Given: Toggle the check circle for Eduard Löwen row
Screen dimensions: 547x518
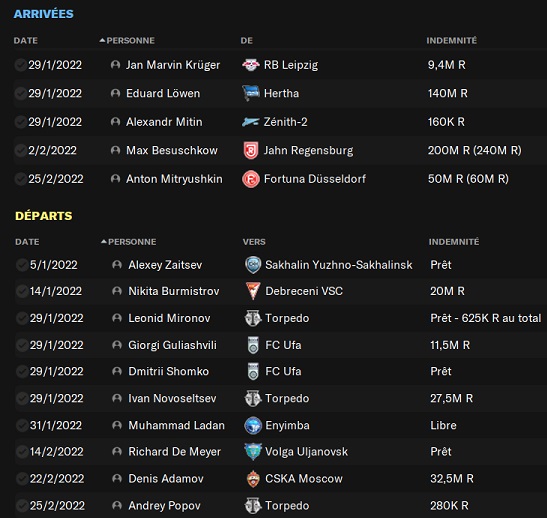Looking at the screenshot, I should 21,93.
